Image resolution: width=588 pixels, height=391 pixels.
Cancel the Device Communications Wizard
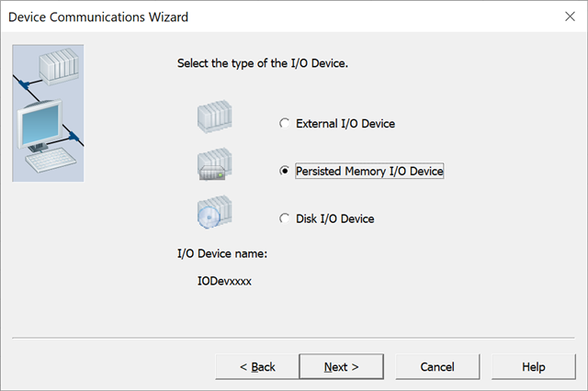[437, 366]
